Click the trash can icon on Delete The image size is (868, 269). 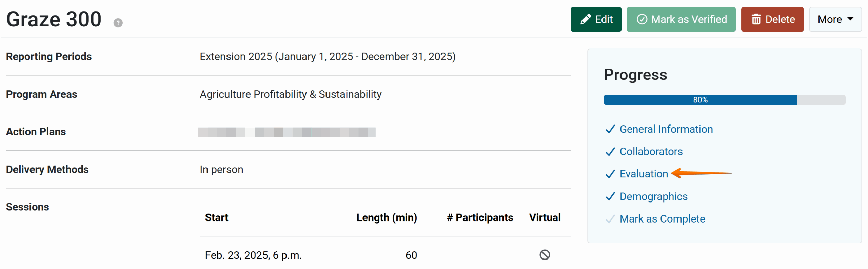pyautogui.click(x=756, y=19)
